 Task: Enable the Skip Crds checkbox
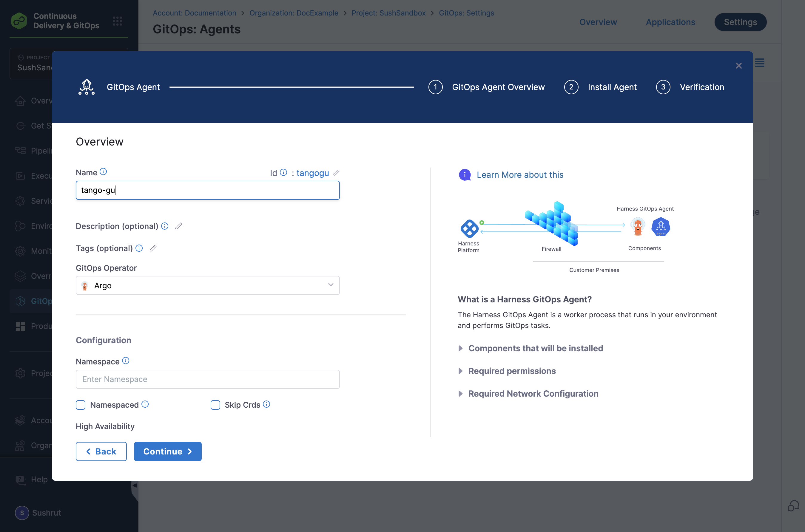(215, 405)
